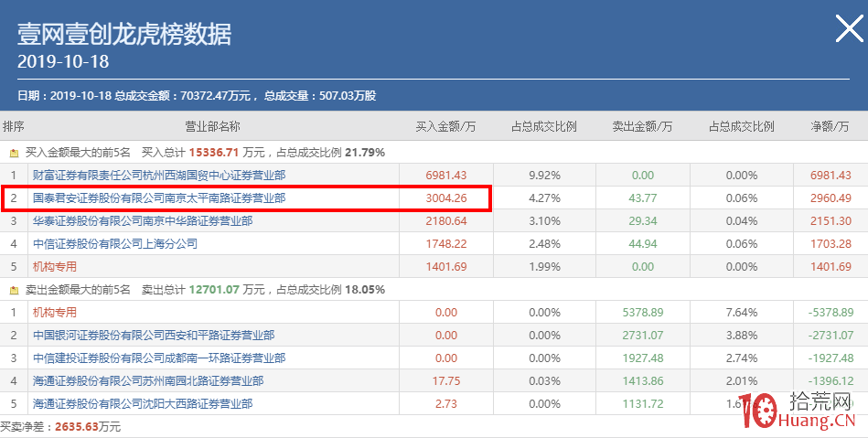Open 海通证券苏州南园北路证券营业部 link
The height and width of the screenshot is (438, 868).
[x=148, y=381]
